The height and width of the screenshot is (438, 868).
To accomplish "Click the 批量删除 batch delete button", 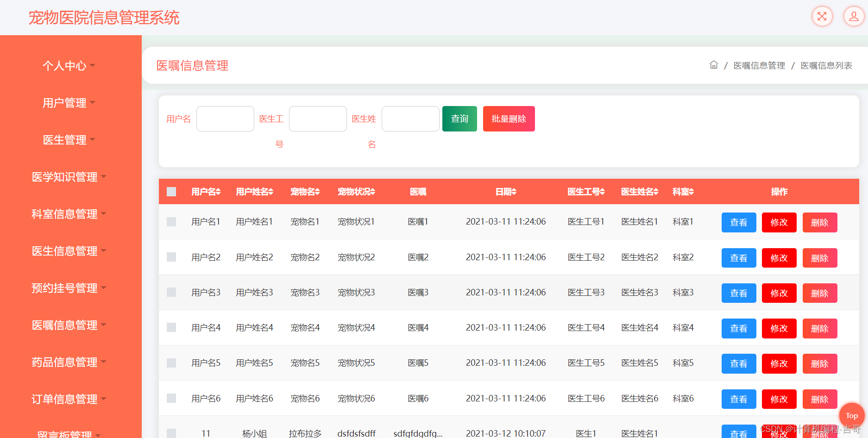I will pyautogui.click(x=509, y=119).
